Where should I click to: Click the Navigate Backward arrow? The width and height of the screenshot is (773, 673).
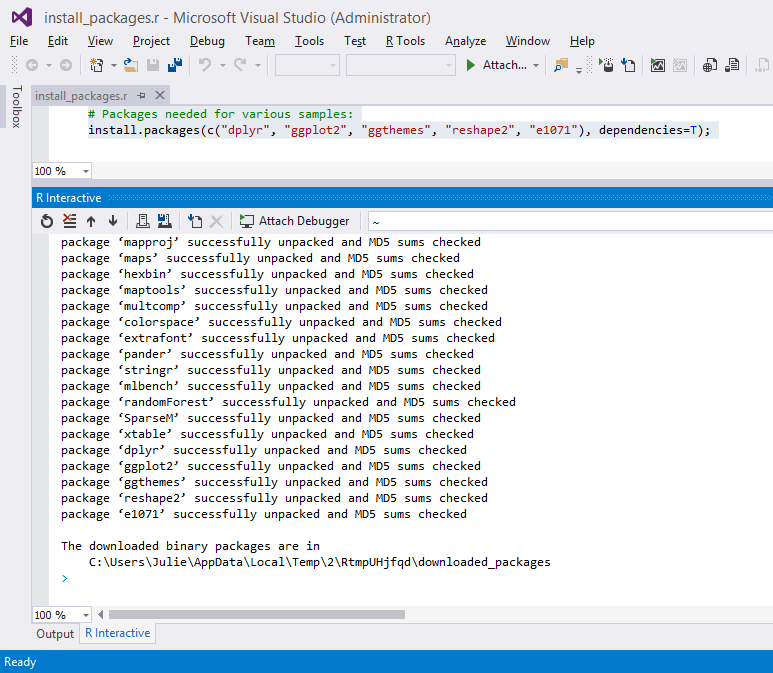(x=32, y=65)
